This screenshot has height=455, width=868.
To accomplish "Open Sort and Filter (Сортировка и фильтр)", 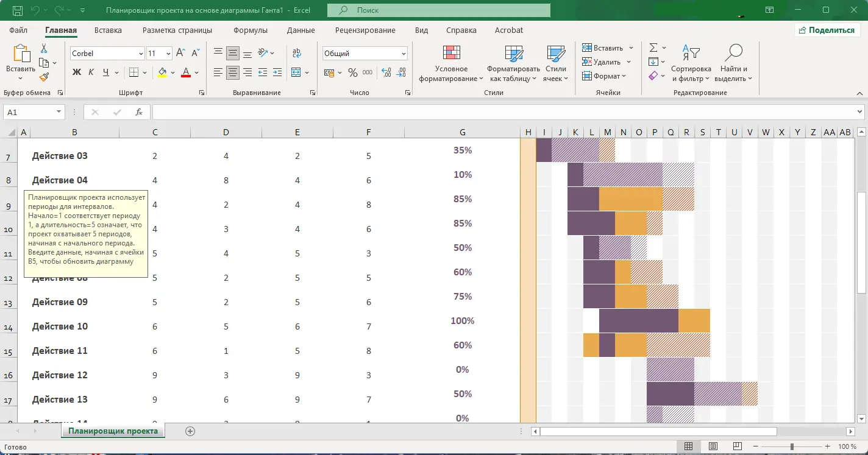I will pyautogui.click(x=691, y=63).
